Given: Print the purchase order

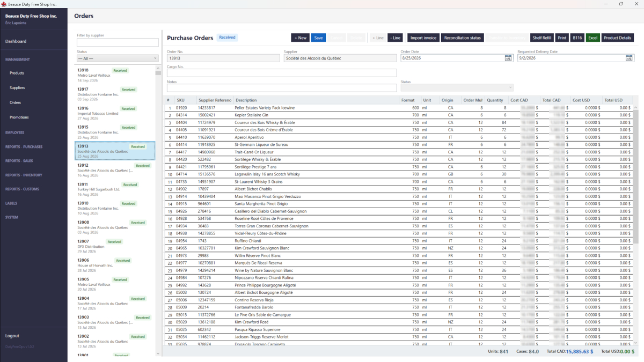Looking at the screenshot, I should (562, 38).
